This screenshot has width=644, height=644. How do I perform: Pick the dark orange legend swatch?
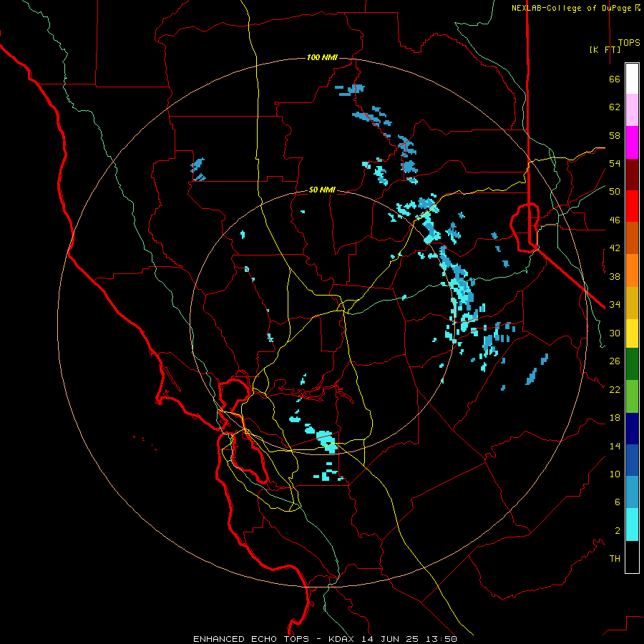click(632, 238)
